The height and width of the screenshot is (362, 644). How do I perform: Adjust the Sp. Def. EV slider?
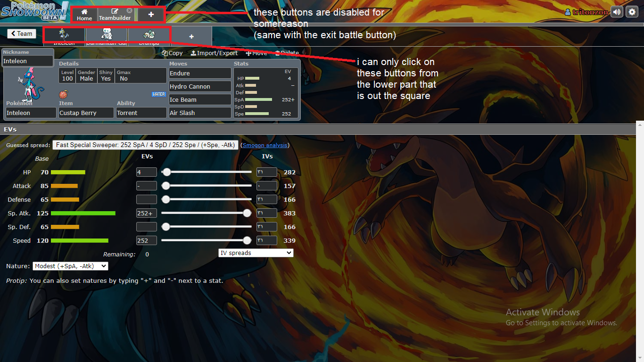(206, 227)
